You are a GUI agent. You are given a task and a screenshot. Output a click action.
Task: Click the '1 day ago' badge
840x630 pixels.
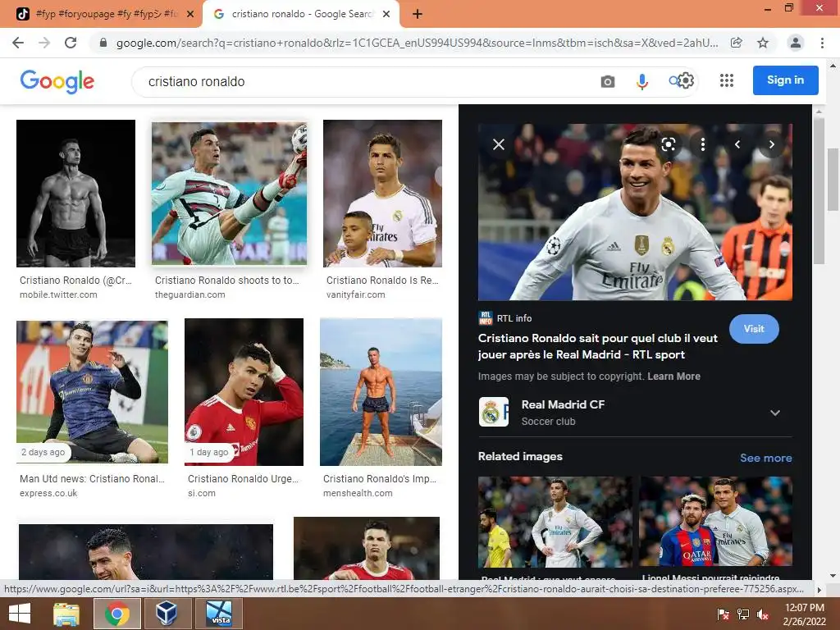[209, 452]
